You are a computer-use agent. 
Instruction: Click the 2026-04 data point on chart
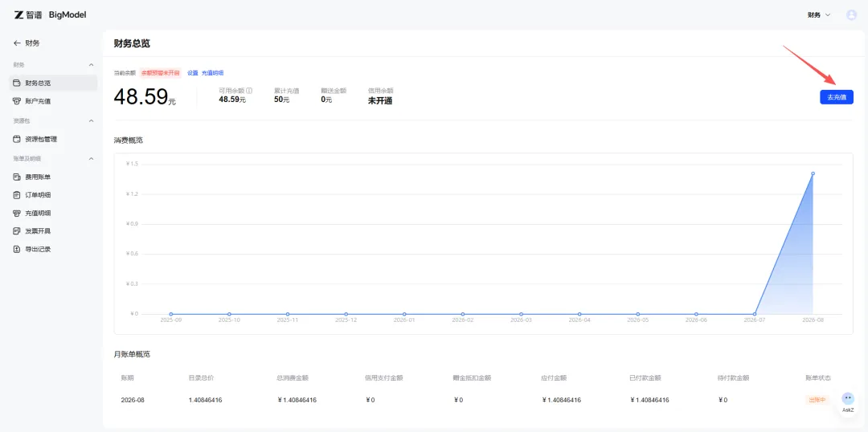pyautogui.click(x=579, y=314)
